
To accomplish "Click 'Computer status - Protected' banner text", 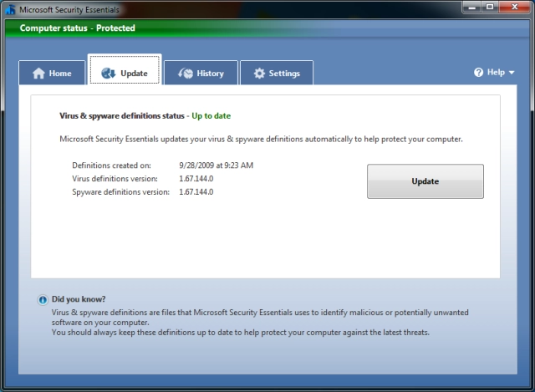I will coord(78,28).
